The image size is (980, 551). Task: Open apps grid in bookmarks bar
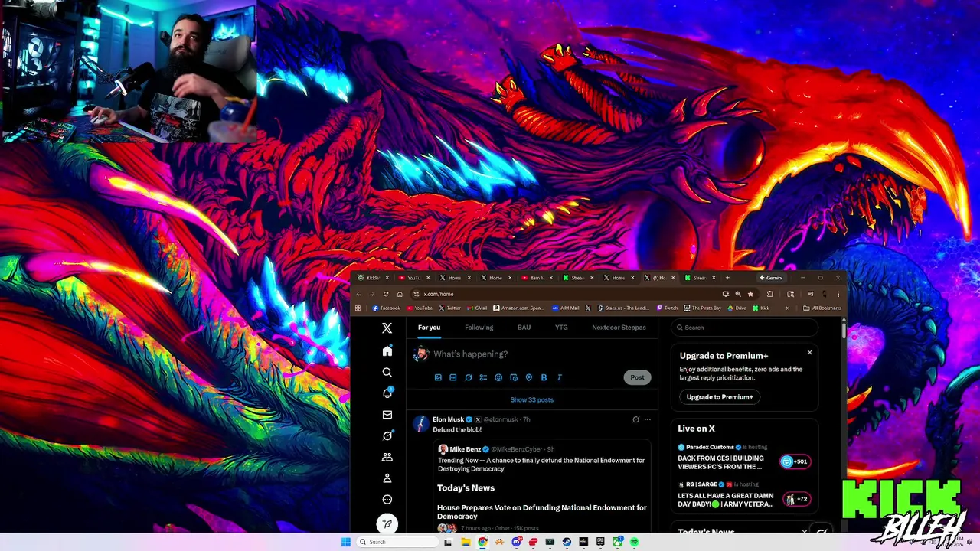[x=358, y=308]
